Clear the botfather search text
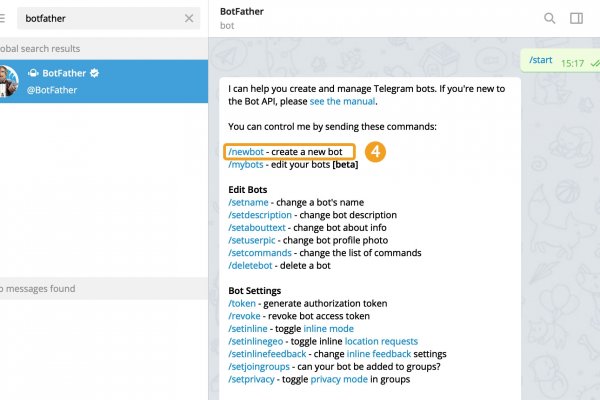 click(189, 18)
